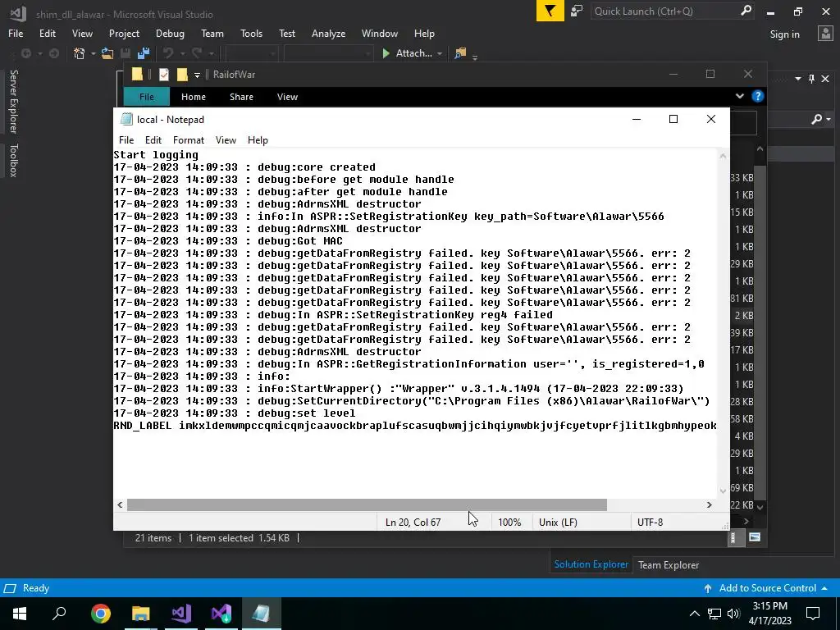Click the Undo toolbar icon
Screen dimensions: 840x630
click(x=168, y=53)
